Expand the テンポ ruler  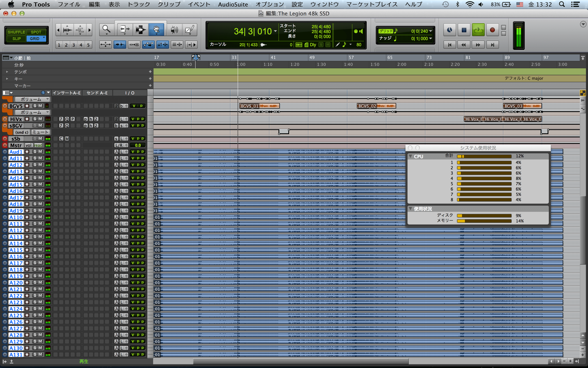[7, 72]
